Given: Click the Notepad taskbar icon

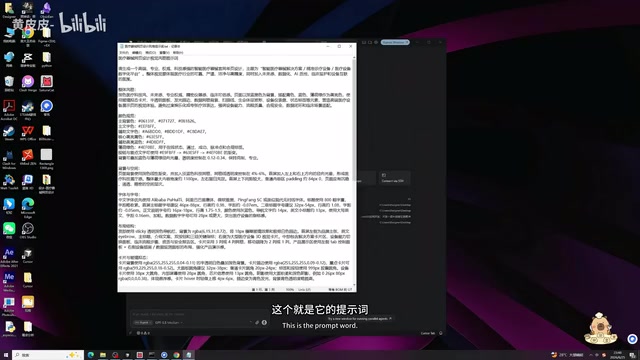Looking at the screenshot, I should tap(189, 355).
